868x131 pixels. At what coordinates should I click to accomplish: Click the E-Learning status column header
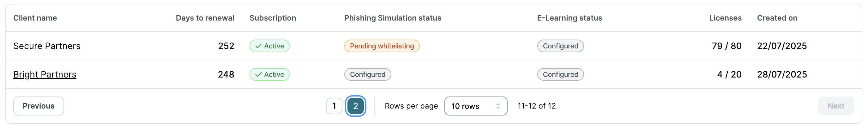569,18
